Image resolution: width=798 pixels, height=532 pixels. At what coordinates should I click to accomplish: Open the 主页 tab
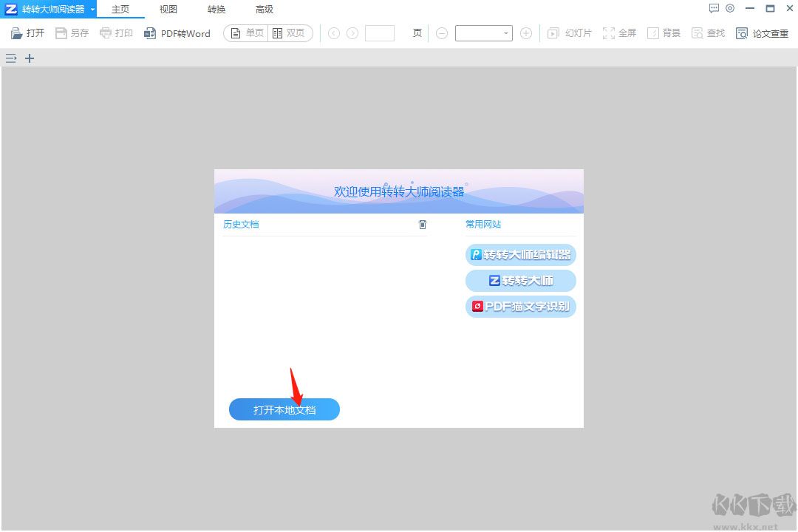[120, 9]
